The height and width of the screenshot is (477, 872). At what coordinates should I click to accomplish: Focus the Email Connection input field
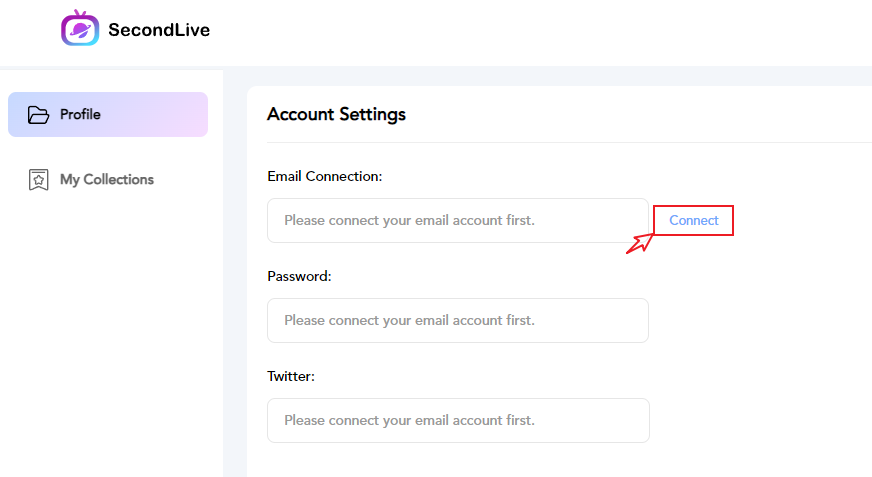[458, 220]
